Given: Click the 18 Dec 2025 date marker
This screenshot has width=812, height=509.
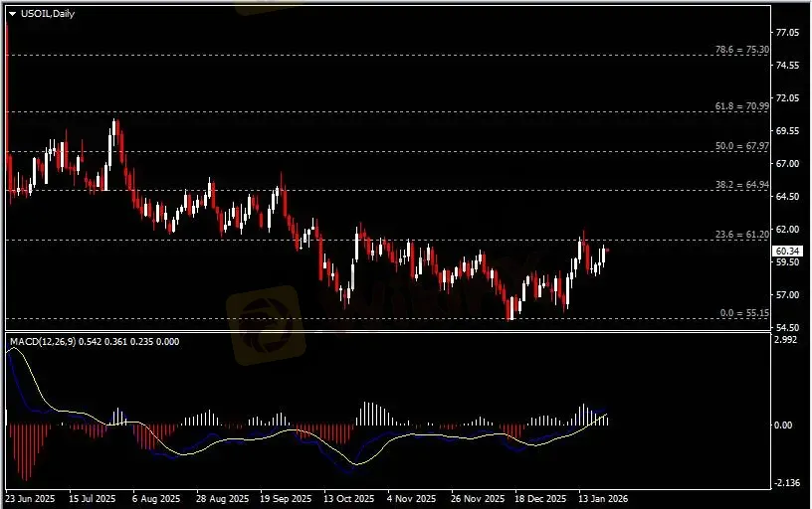Looking at the screenshot, I should pos(538,497).
